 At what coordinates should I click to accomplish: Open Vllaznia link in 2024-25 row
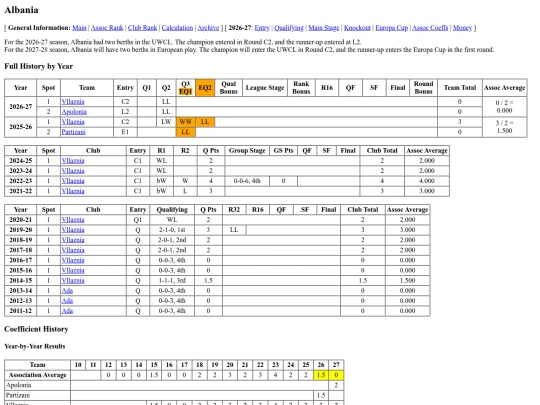tap(73, 161)
